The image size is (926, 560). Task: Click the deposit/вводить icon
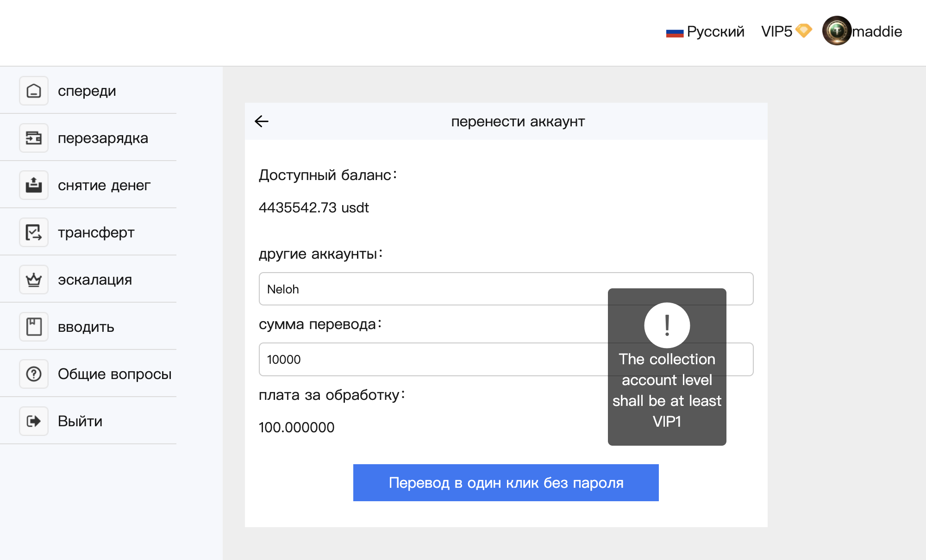[34, 326]
